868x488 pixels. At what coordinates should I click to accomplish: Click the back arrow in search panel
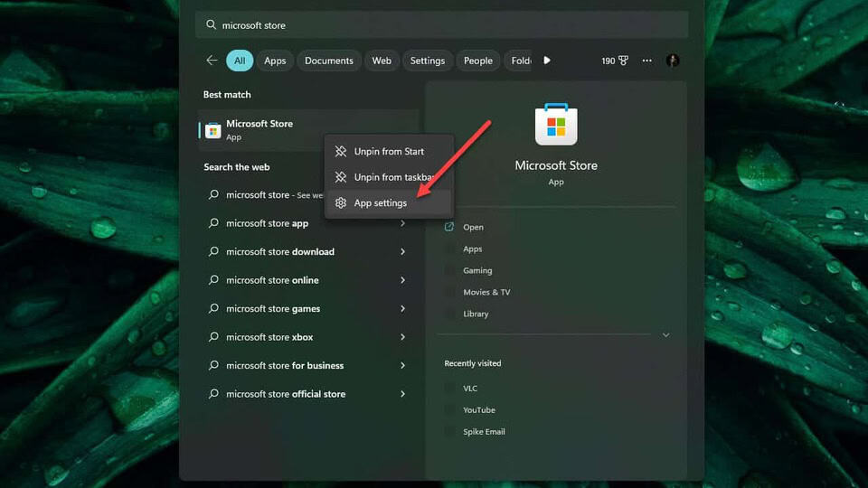(212, 61)
